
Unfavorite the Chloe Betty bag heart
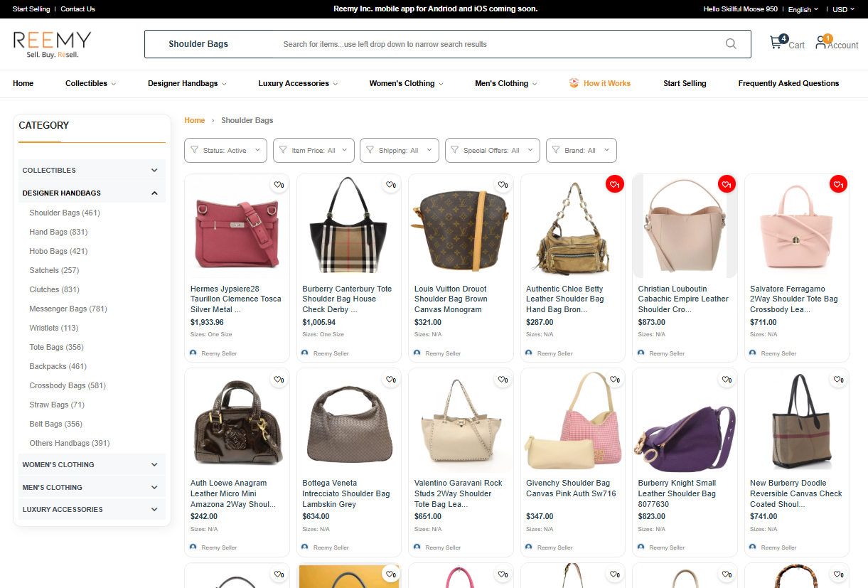pyautogui.click(x=614, y=185)
